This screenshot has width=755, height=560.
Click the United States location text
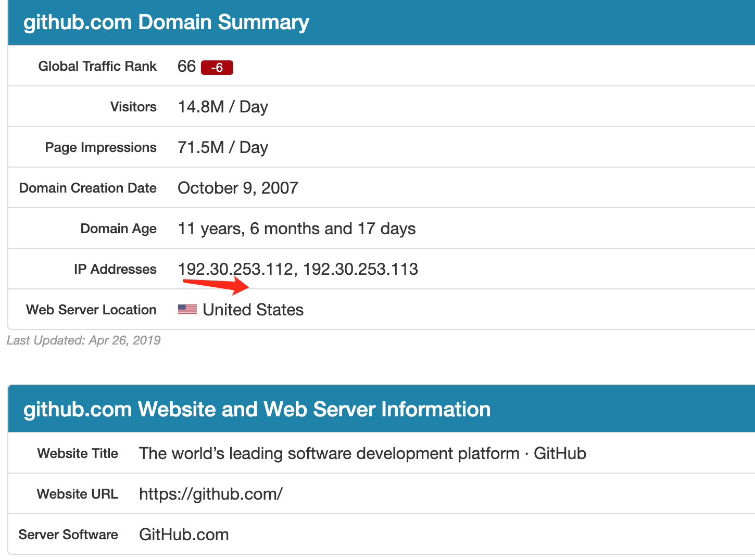click(x=253, y=310)
